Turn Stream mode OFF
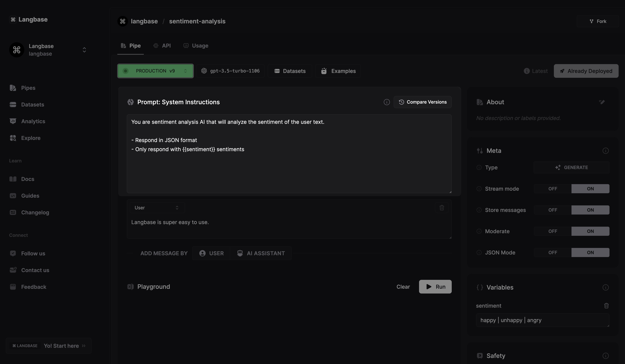The width and height of the screenshot is (625, 364). pos(553,189)
